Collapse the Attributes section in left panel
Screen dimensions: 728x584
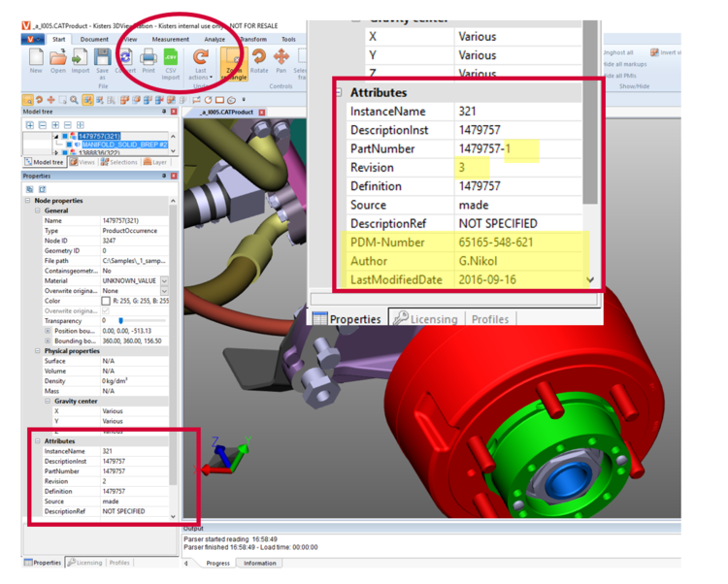(38, 441)
